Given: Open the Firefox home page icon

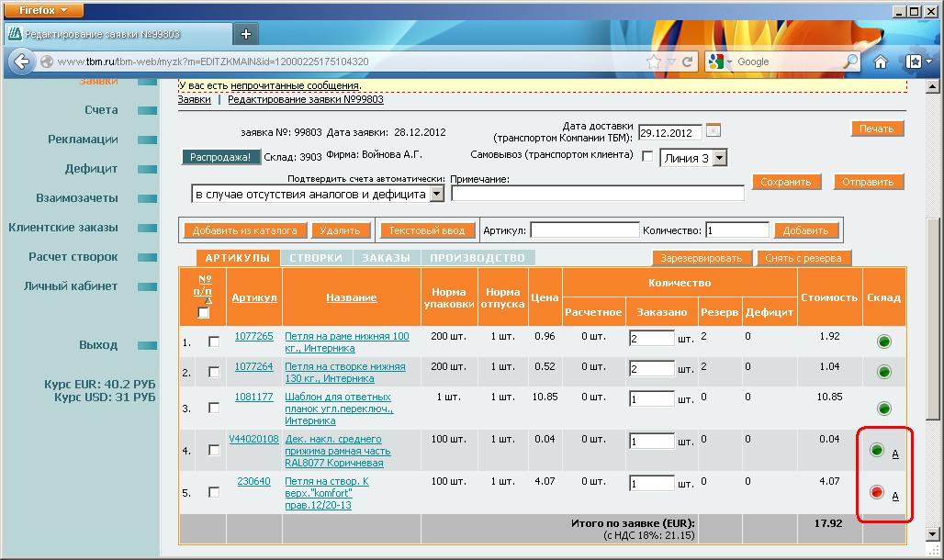Looking at the screenshot, I should click(x=880, y=62).
